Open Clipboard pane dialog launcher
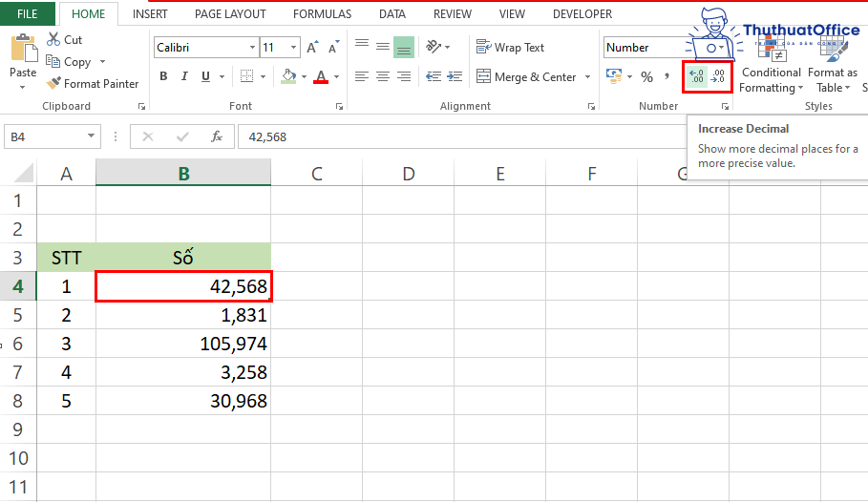Viewport: 868px width, 502px height. click(x=141, y=106)
